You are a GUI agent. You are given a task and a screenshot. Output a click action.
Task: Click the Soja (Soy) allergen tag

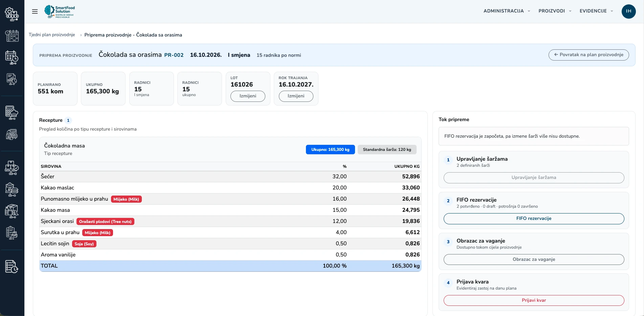click(84, 244)
